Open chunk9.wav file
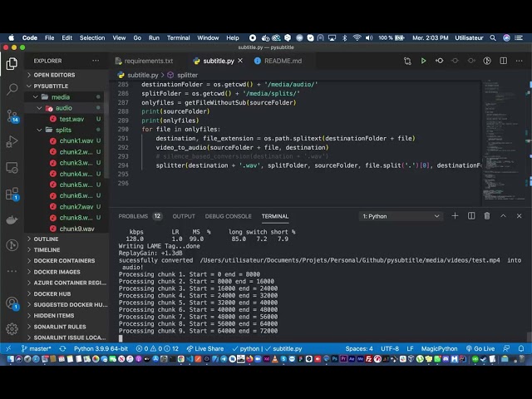The height and width of the screenshot is (399, 532). tap(76, 229)
